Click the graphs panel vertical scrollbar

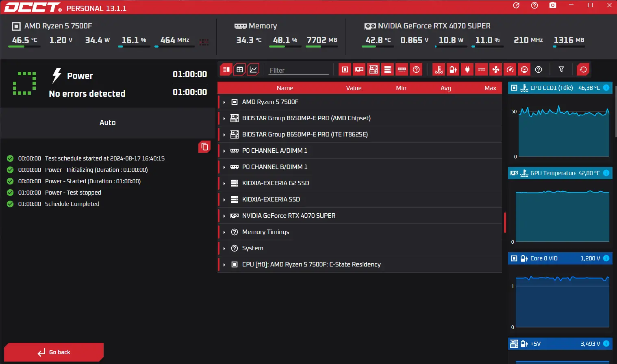pyautogui.click(x=615, y=112)
